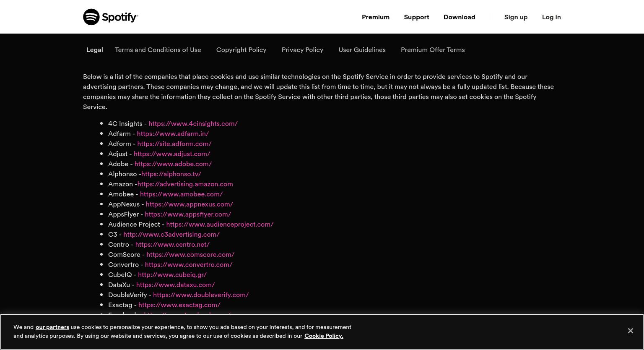Open the Cookie Policy link
644x350 pixels.
tap(324, 336)
